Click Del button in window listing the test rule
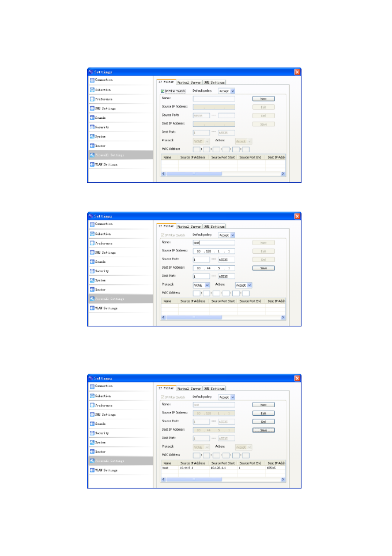 click(263, 422)
